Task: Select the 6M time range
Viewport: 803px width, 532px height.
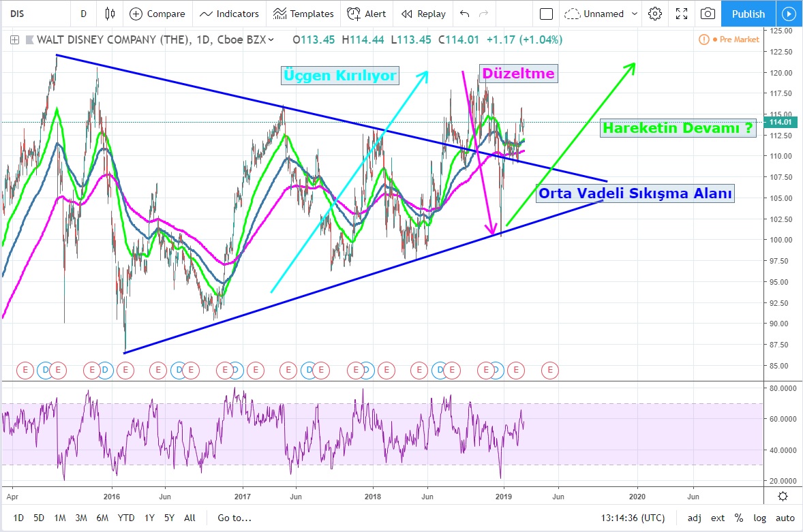Action: [102, 518]
